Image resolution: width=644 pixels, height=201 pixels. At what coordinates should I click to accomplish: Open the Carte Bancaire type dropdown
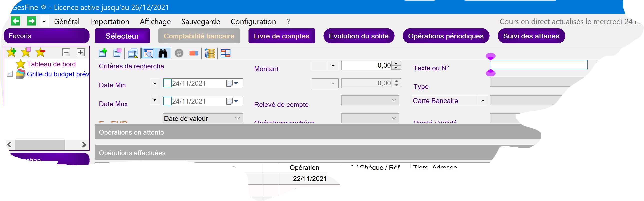482,101
